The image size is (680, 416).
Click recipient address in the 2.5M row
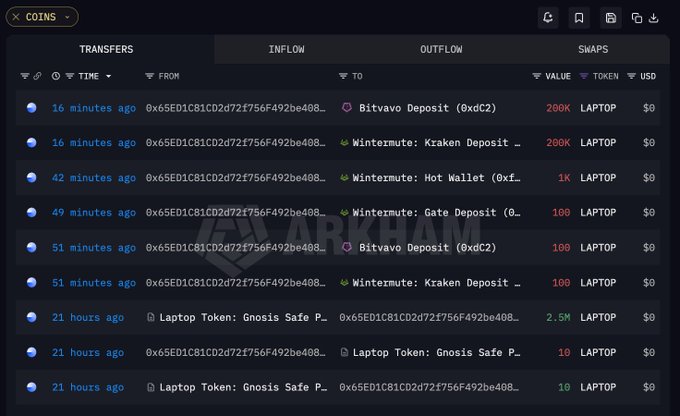pyautogui.click(x=429, y=318)
